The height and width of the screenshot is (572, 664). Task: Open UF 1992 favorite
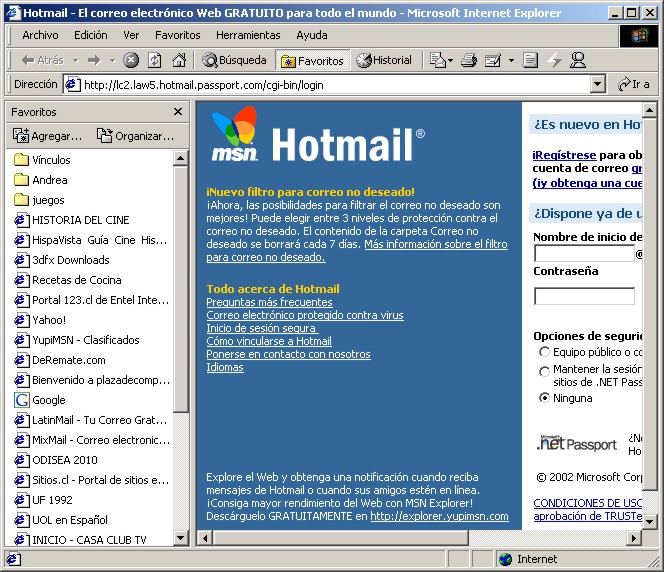pos(43,500)
